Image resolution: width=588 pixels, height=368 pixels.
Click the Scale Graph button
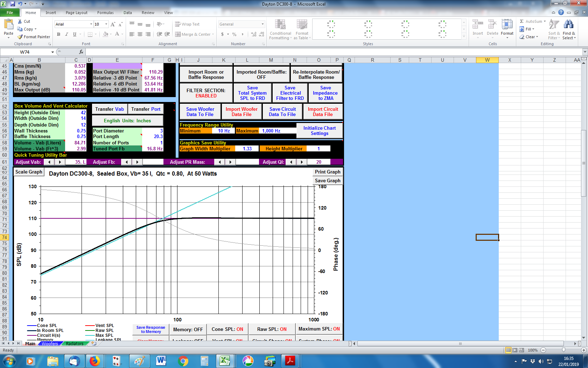(x=29, y=172)
